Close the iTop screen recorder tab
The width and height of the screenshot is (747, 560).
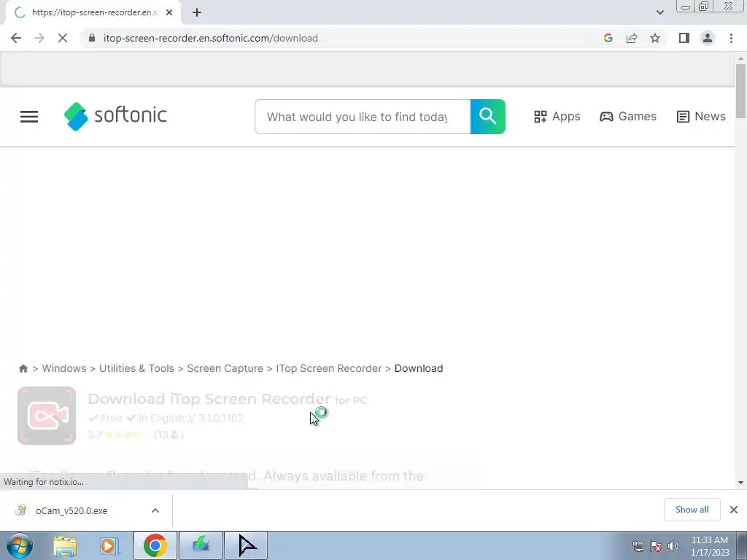pyautogui.click(x=169, y=12)
